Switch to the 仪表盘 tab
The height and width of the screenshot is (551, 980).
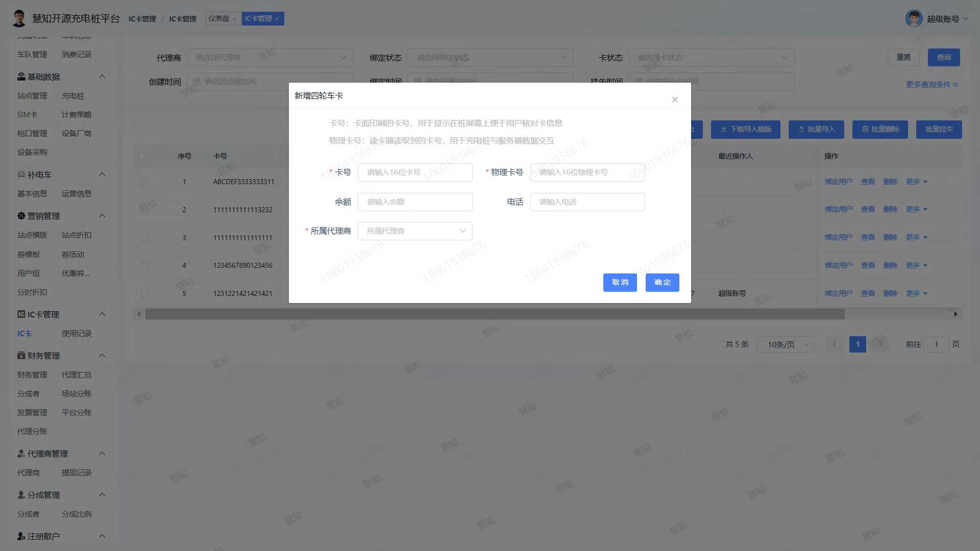coord(218,18)
